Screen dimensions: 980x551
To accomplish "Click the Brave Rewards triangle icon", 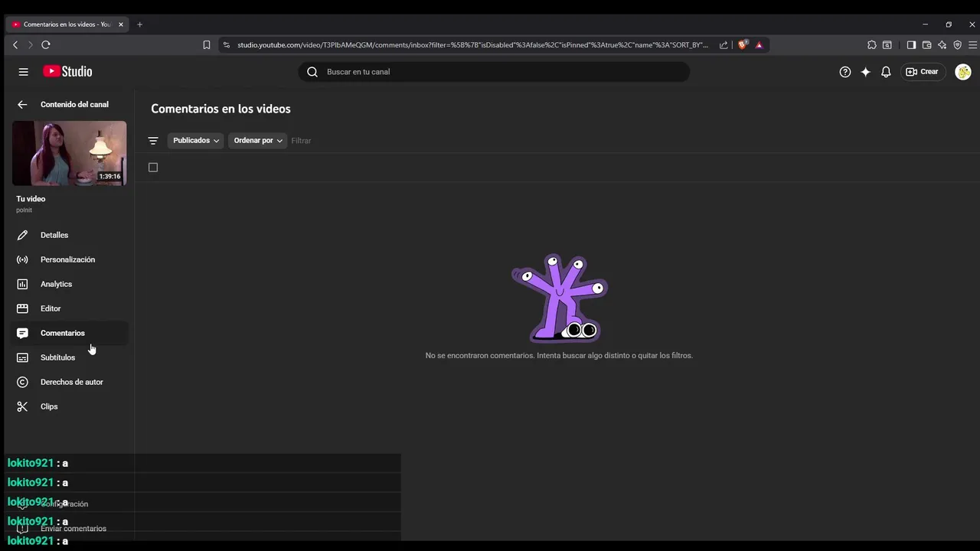I will click(x=759, y=45).
